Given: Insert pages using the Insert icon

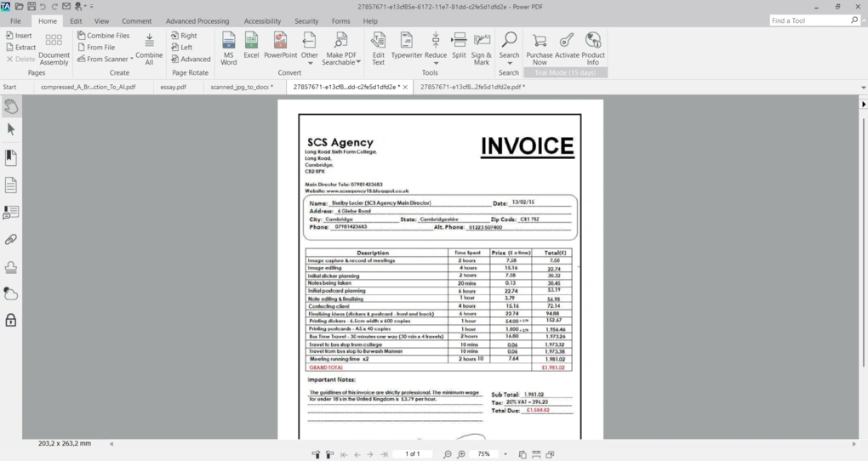Looking at the screenshot, I should point(19,36).
